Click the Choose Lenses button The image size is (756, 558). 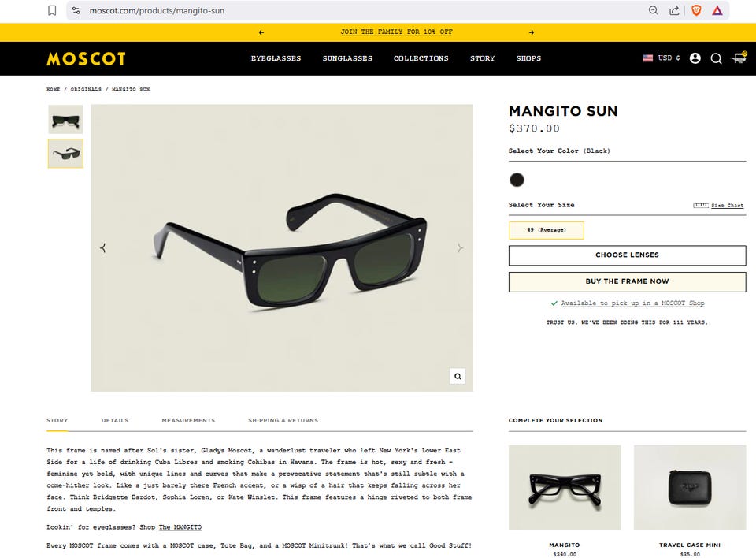[627, 255]
